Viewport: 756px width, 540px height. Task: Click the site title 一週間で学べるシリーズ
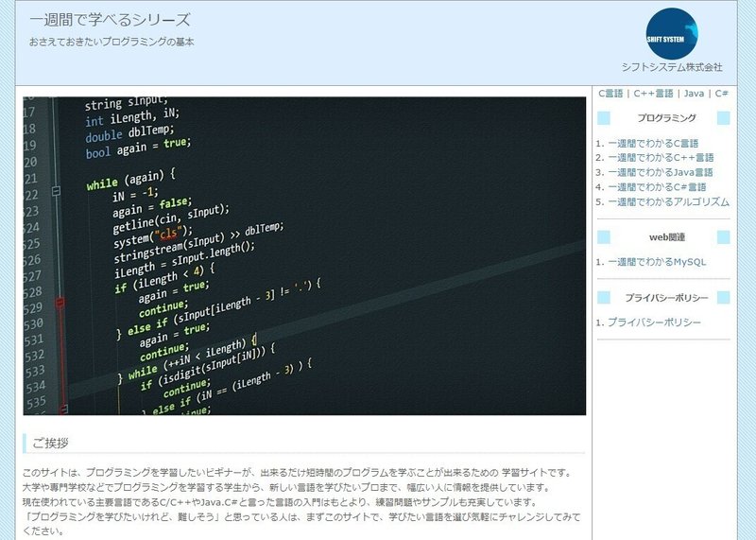(110, 20)
